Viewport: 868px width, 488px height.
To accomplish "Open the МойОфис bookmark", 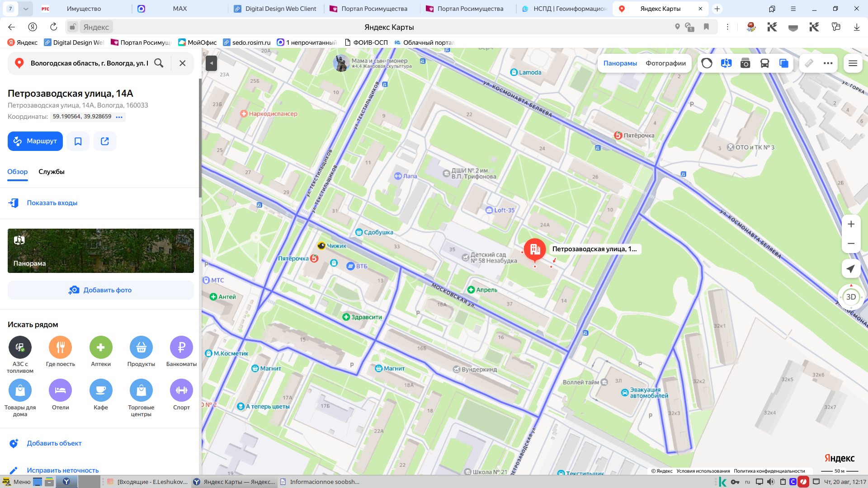I will 198,42.
